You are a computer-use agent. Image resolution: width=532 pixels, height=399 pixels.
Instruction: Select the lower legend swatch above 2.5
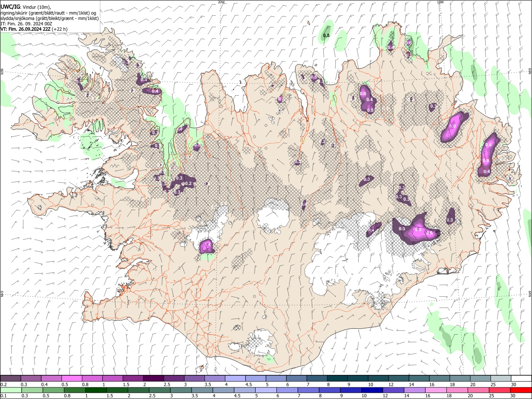click(160, 390)
